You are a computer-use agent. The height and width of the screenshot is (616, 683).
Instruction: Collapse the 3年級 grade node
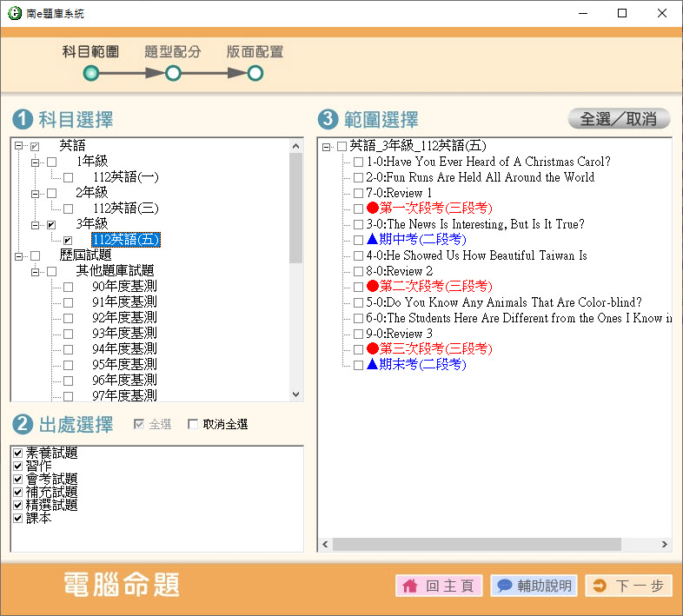point(36,224)
